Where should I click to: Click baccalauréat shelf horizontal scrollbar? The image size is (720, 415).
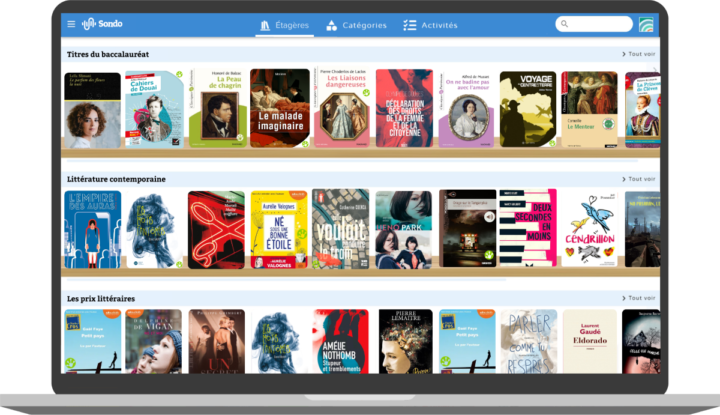tap(352, 161)
